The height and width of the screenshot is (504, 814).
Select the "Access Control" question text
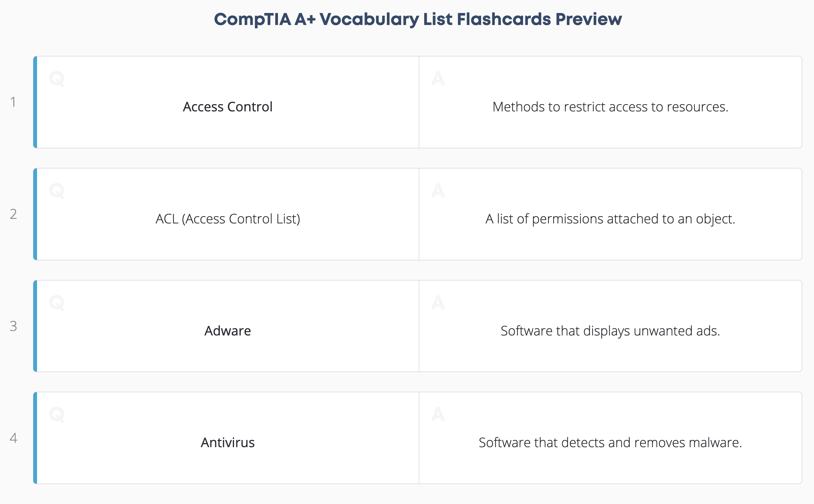pos(228,107)
